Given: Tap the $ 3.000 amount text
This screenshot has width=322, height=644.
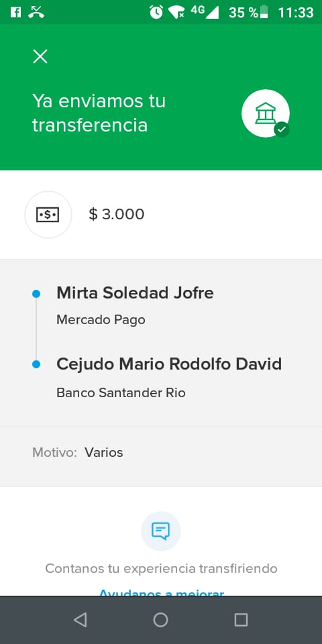Looking at the screenshot, I should click(x=117, y=215).
